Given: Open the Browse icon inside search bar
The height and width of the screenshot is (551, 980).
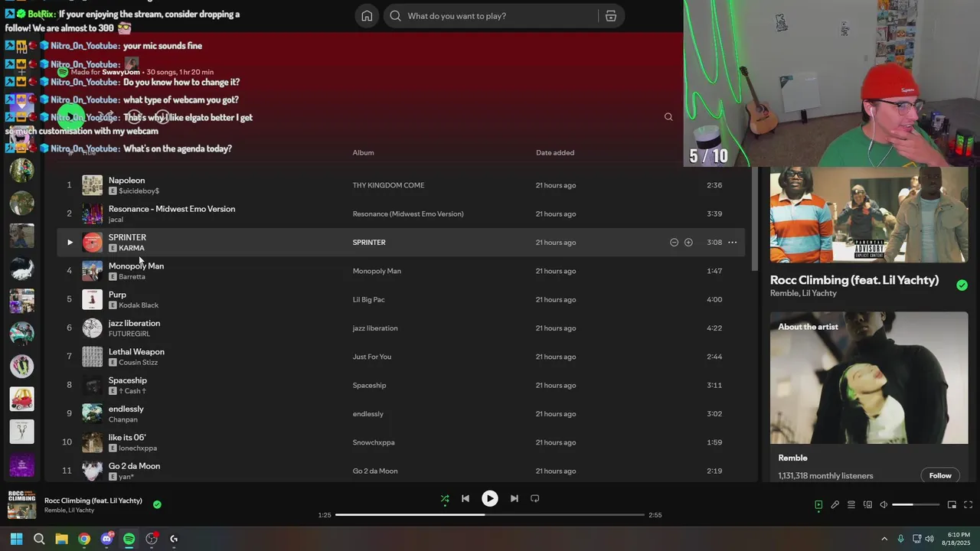Looking at the screenshot, I should click(x=611, y=16).
